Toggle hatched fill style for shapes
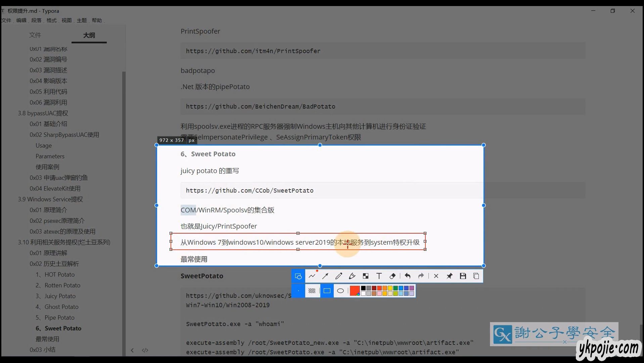Screen dimensions: 644x363 (312, 291)
